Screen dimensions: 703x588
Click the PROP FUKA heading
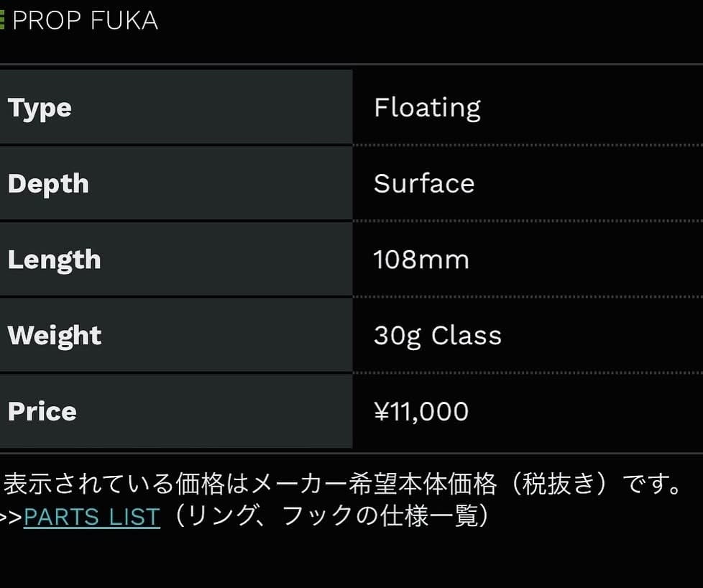click(x=85, y=20)
